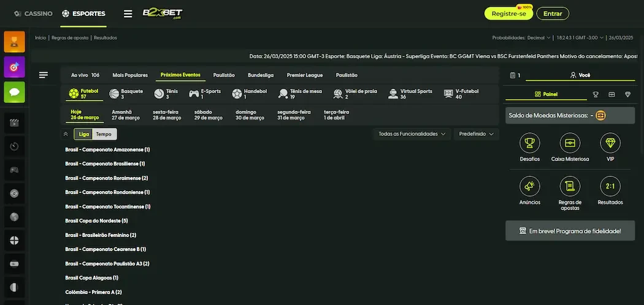This screenshot has width=644, height=305.
Task: Open Brasil Copa do Nordeste league
Action: 96,220
